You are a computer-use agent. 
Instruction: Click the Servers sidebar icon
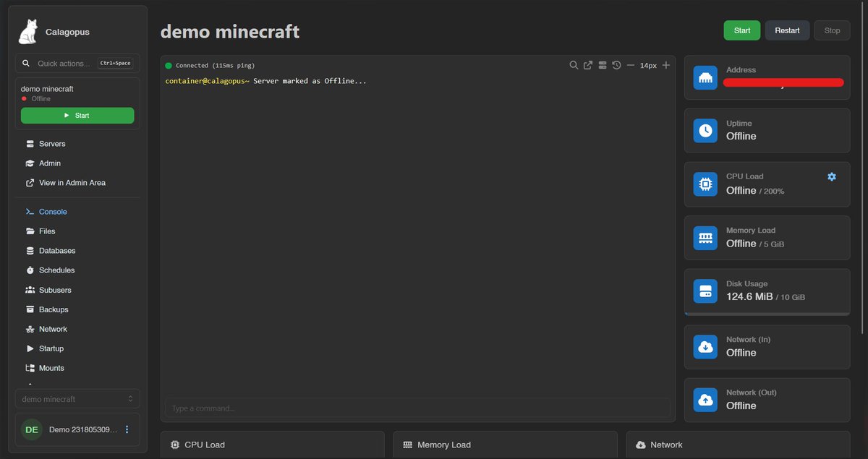(x=30, y=144)
